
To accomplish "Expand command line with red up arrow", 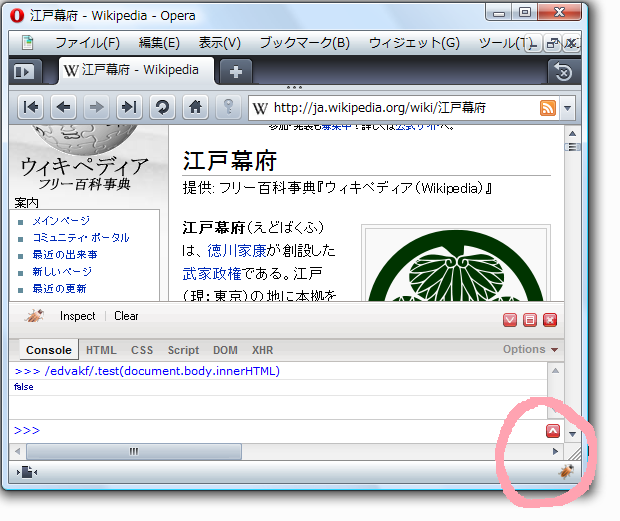I will point(553,431).
